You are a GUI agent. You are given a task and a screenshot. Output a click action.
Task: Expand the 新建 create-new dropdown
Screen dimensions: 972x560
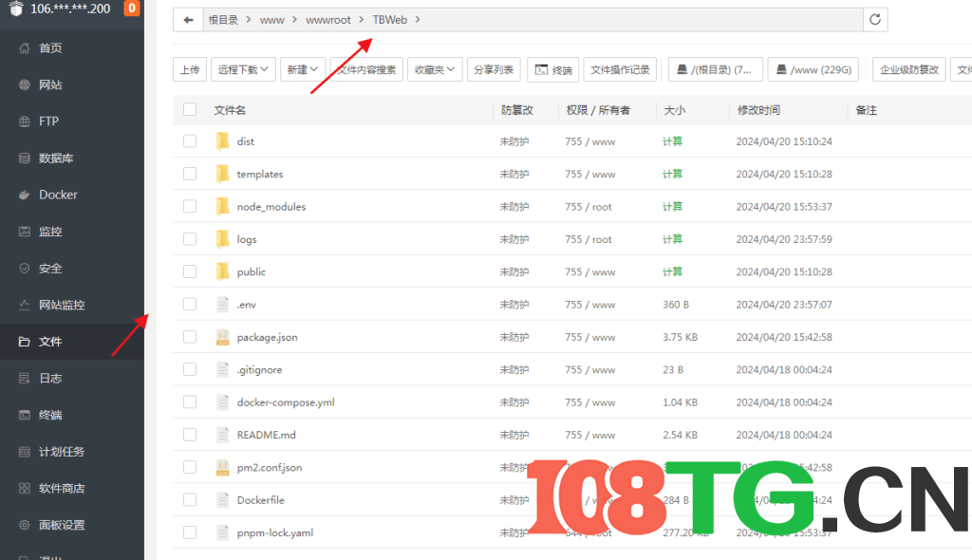(x=302, y=68)
